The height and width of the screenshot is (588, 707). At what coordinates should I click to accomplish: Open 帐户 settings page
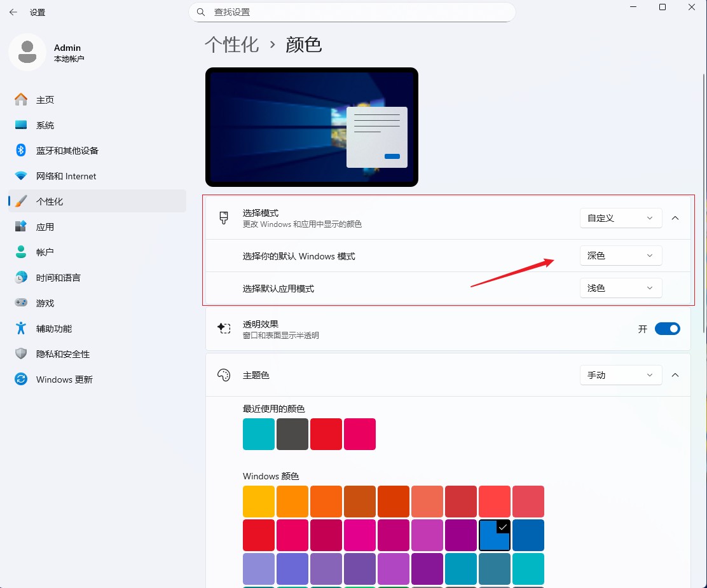point(97,252)
